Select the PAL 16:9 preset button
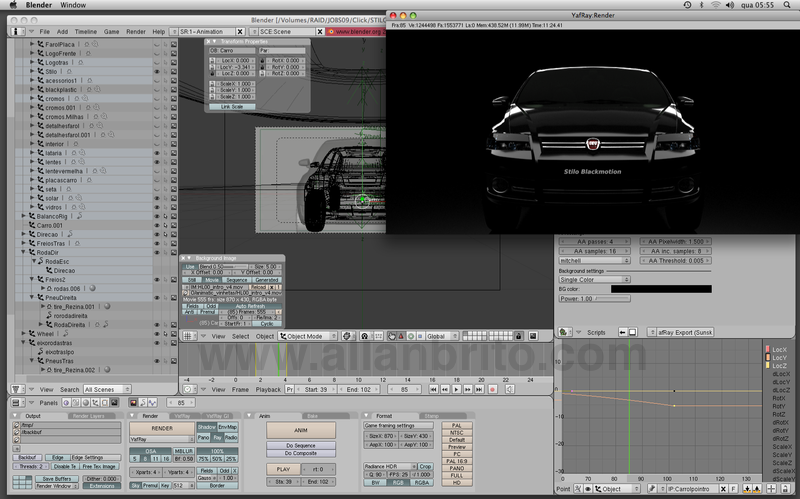This screenshot has height=499, width=800. 457,461
